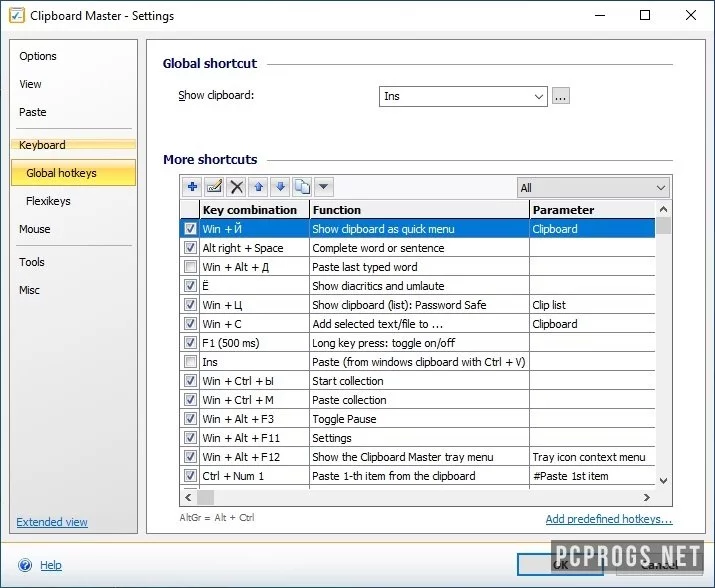Open the Help link
Screen dimensions: 715x588
pyautogui.click(x=51, y=565)
